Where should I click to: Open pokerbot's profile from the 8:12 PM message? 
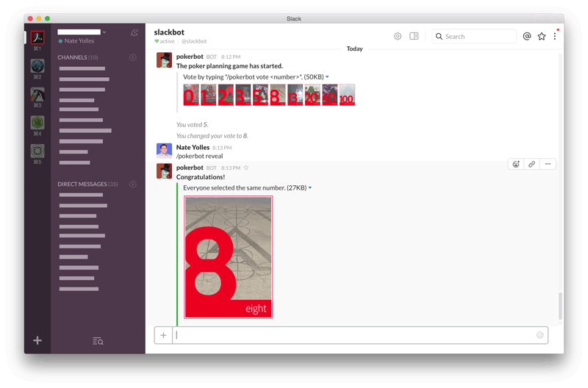[x=190, y=57]
